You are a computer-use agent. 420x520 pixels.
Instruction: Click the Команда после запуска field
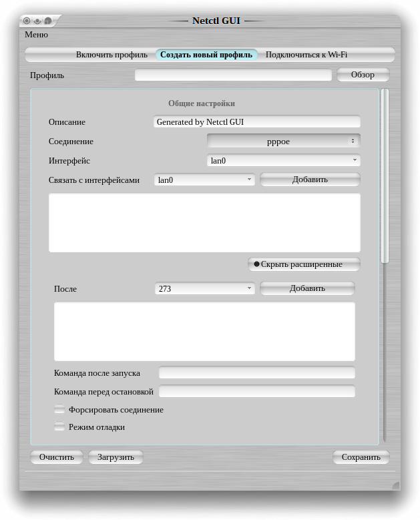(x=256, y=372)
